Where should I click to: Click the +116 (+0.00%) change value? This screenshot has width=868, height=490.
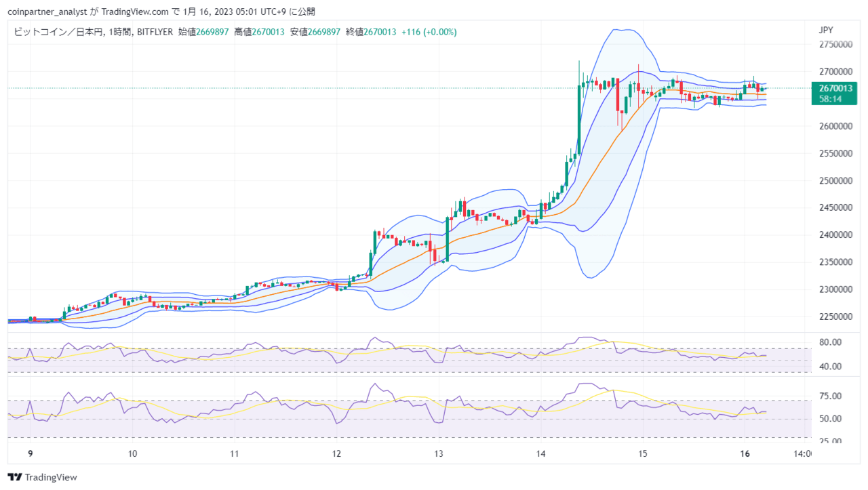[428, 32]
